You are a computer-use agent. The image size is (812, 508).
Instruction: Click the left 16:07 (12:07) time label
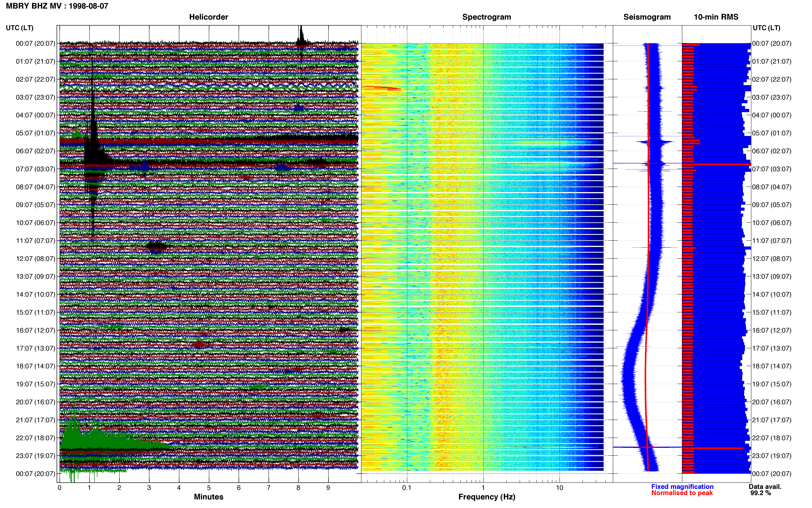pyautogui.click(x=35, y=330)
